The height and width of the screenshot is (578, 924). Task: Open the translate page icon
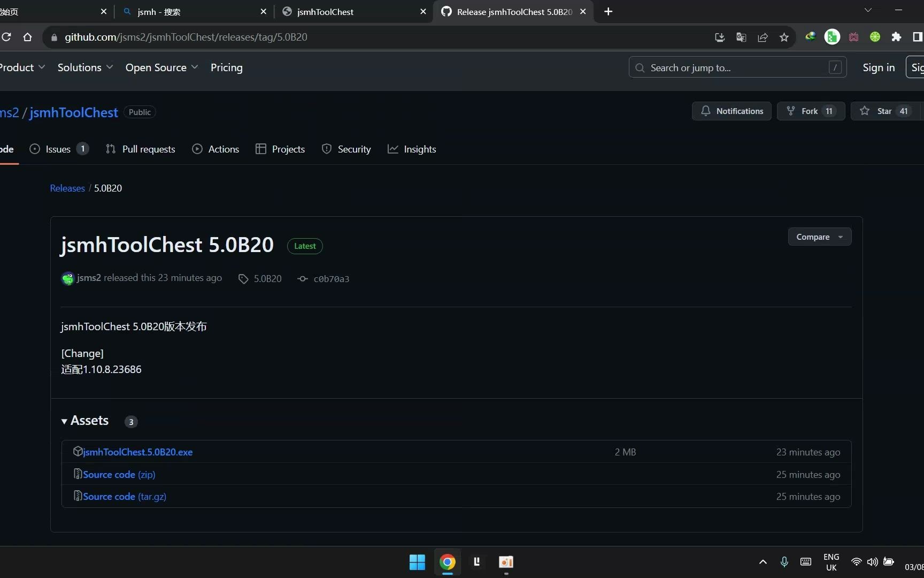coord(741,37)
